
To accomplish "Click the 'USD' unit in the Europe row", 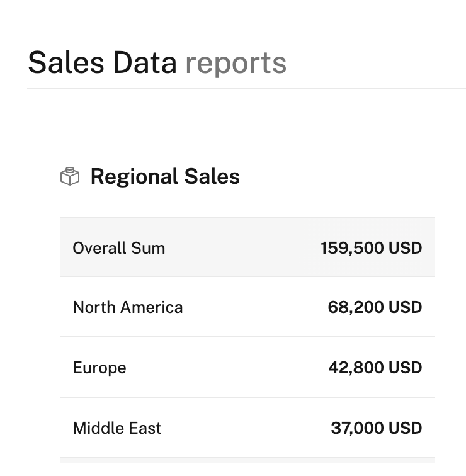I will tap(405, 368).
